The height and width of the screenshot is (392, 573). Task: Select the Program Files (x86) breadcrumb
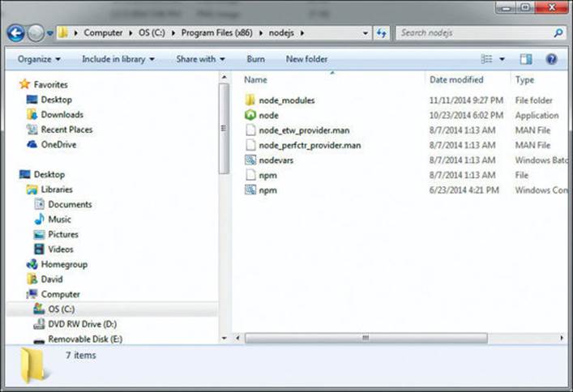(x=216, y=33)
